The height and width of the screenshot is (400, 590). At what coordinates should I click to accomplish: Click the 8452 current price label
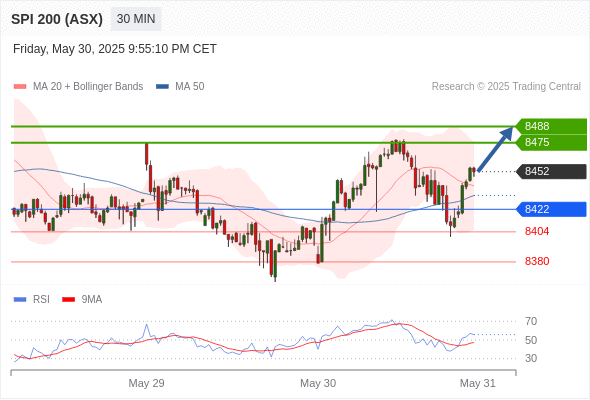[x=551, y=171]
